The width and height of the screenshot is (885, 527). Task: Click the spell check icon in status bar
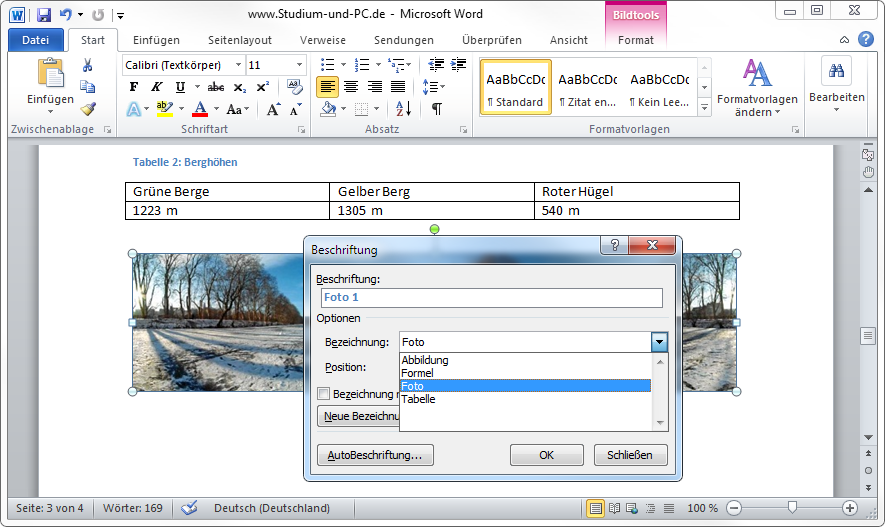click(x=190, y=508)
